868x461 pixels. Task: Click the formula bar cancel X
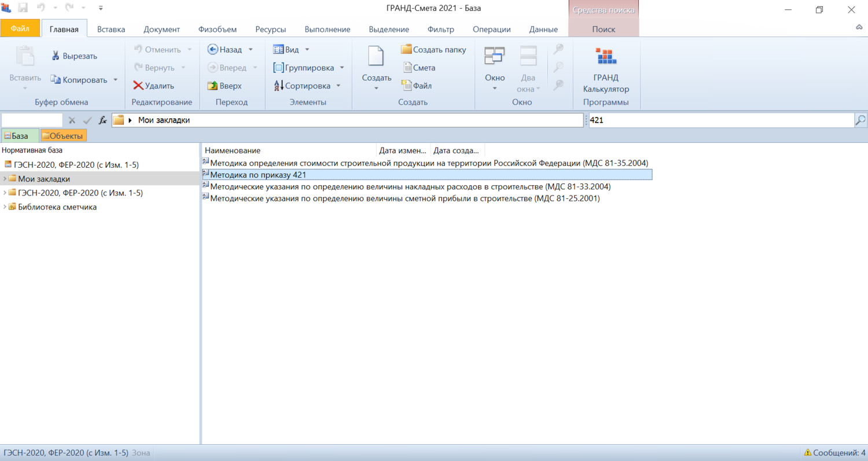[x=72, y=120]
